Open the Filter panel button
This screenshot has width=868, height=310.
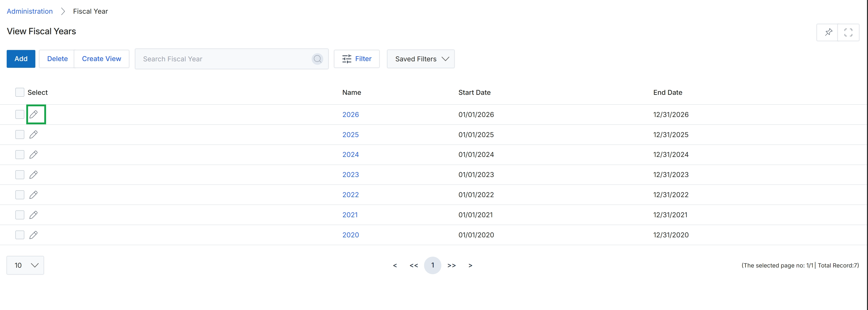click(357, 59)
